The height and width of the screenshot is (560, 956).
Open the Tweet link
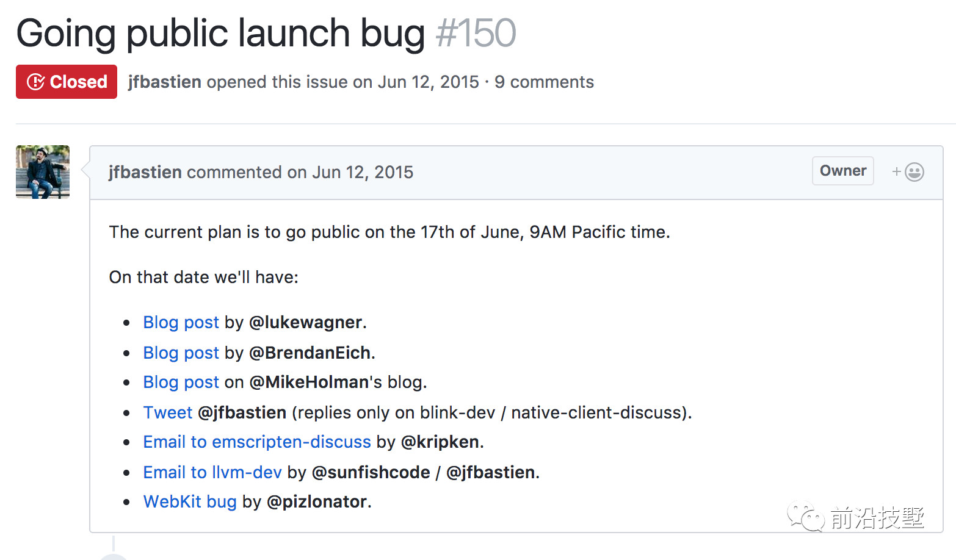[167, 412]
